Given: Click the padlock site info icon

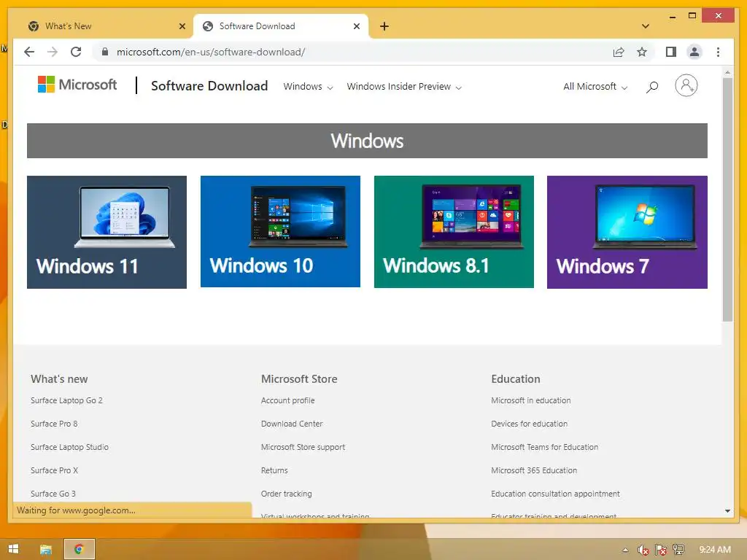Looking at the screenshot, I should 105,52.
